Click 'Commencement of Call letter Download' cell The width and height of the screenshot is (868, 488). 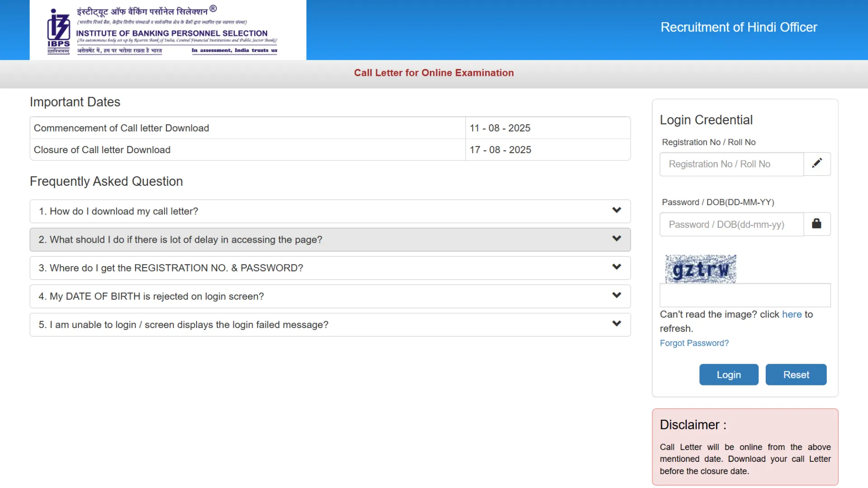tap(248, 128)
